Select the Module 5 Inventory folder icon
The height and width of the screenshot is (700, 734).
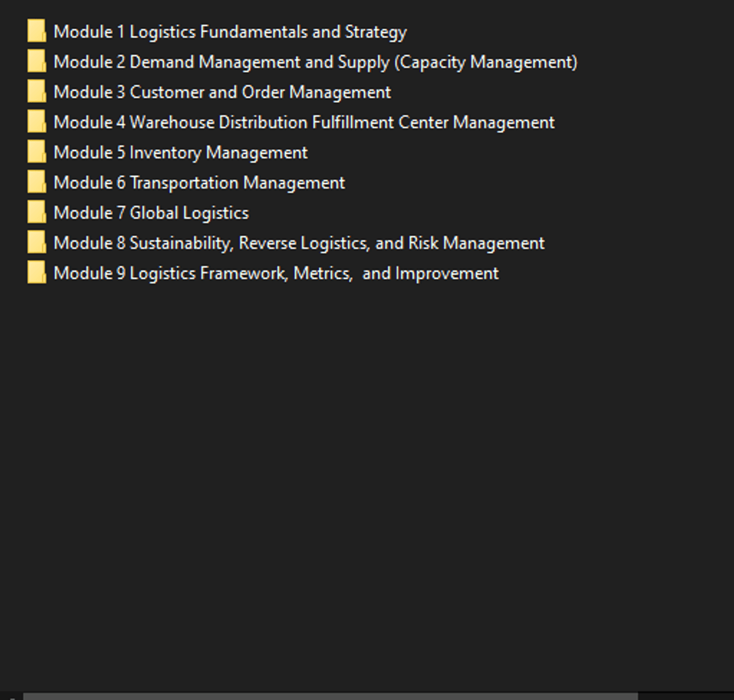click(x=37, y=152)
